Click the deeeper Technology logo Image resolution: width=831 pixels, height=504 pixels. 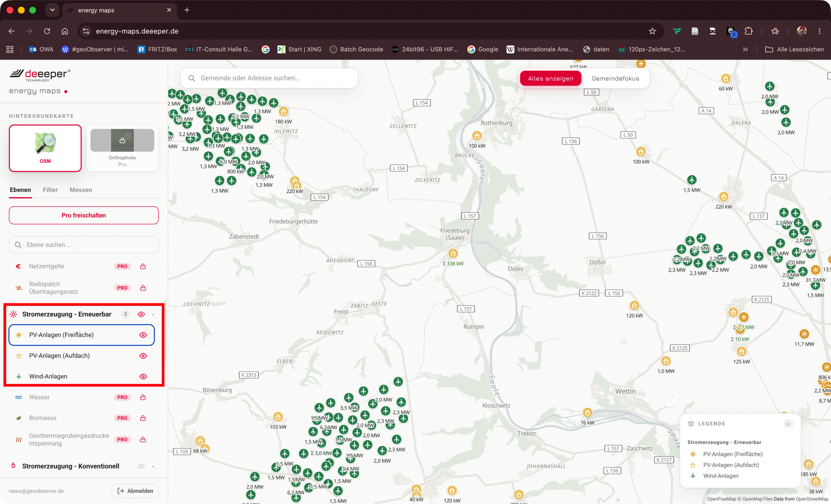click(x=40, y=75)
